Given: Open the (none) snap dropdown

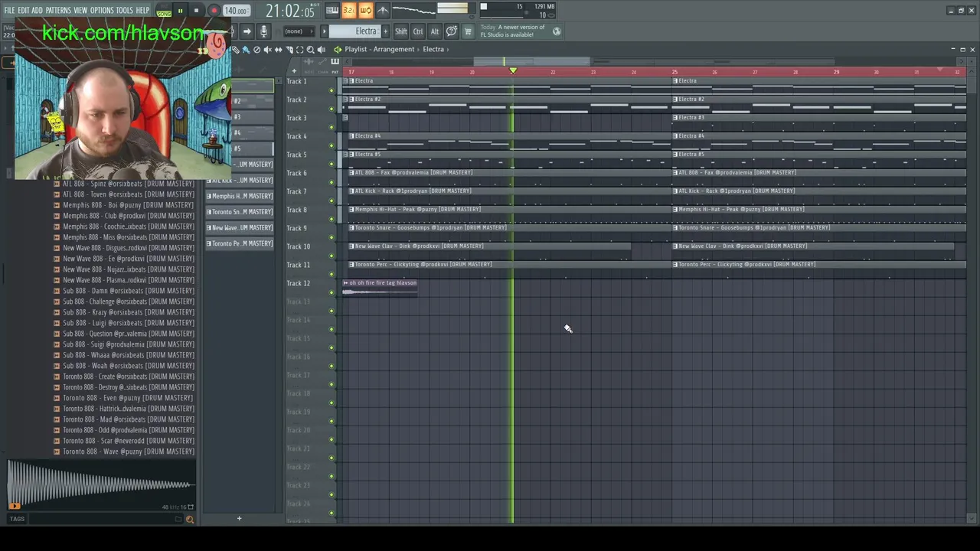Looking at the screenshot, I should [x=299, y=31].
